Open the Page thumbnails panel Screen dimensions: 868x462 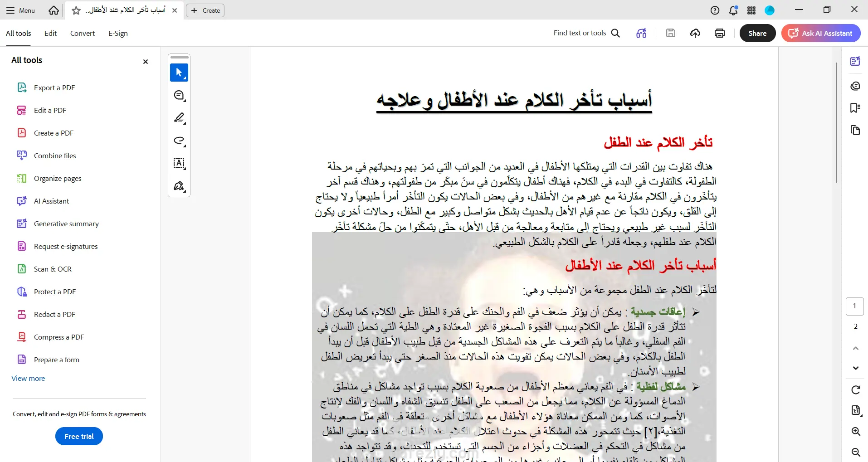[x=855, y=131]
